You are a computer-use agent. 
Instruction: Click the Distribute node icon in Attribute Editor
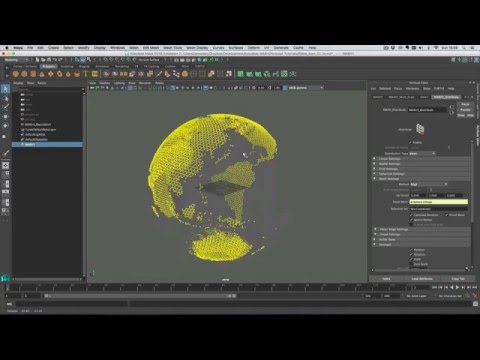(420, 129)
